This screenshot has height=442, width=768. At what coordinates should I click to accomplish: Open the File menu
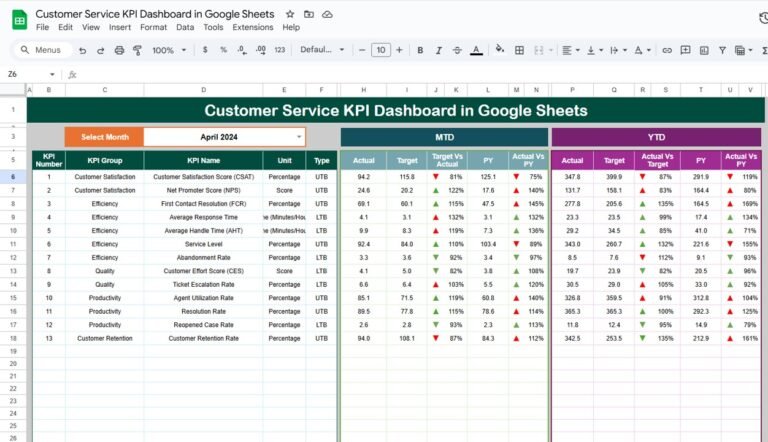point(43,27)
